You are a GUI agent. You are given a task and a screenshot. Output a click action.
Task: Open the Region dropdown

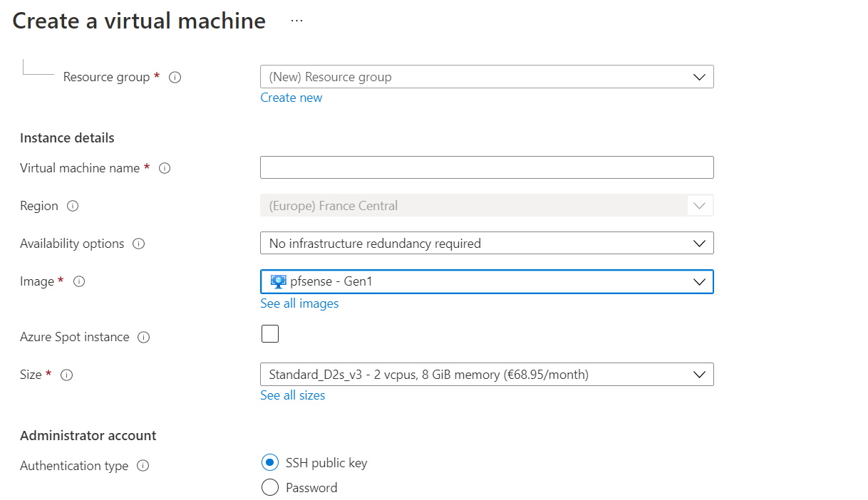tap(487, 206)
